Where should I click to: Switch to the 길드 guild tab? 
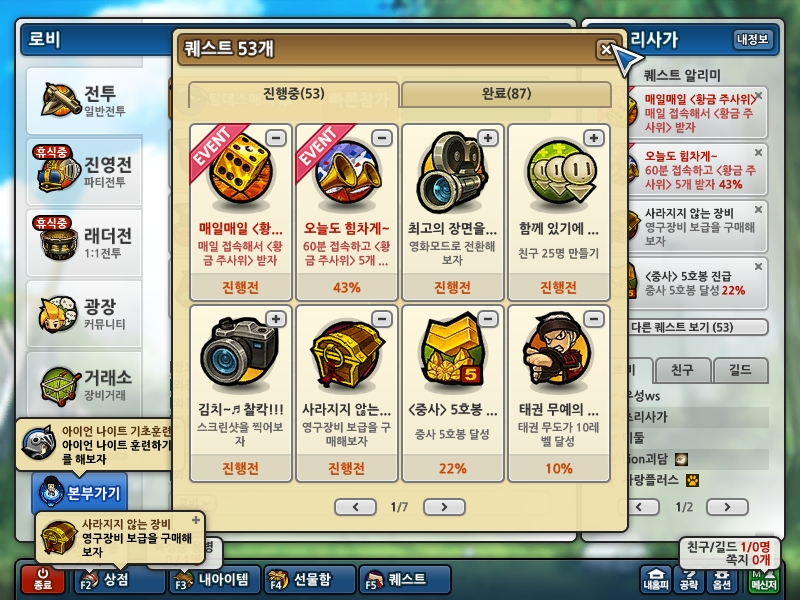click(740, 370)
